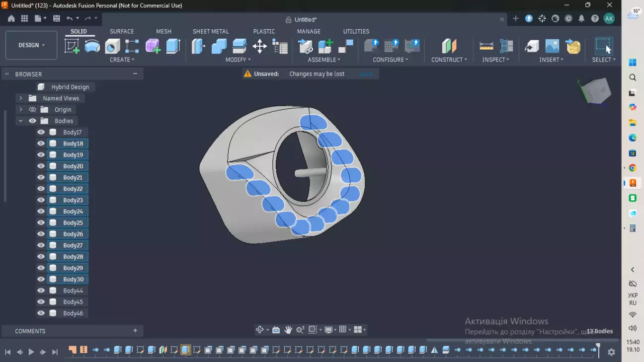Add a new comment with plus button
Image resolution: width=644 pixels, height=362 pixels.
135,331
